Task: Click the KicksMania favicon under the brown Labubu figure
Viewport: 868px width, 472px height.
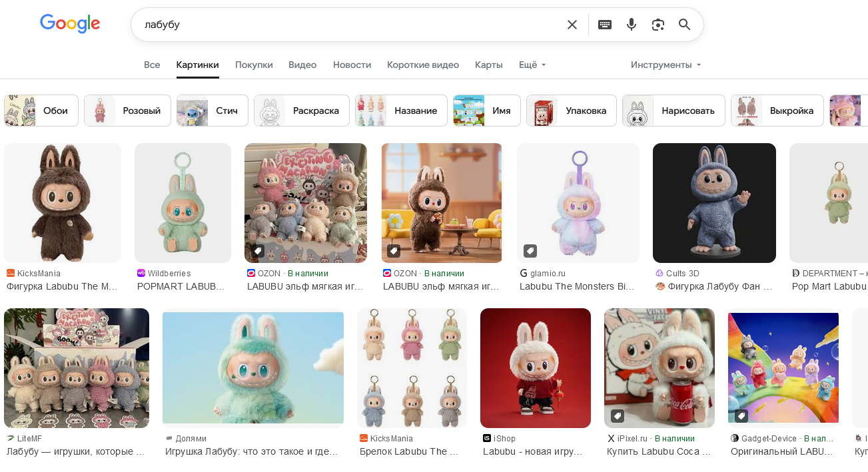Action: pyautogui.click(x=11, y=274)
